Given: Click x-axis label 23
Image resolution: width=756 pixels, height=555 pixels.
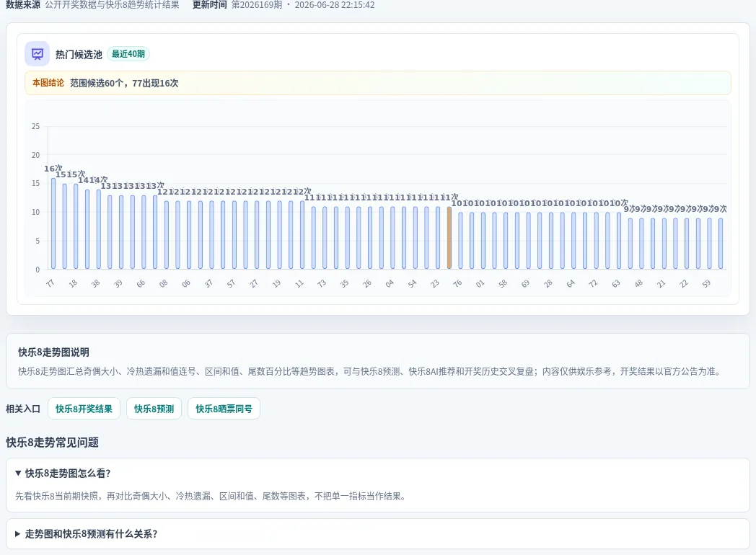Looking at the screenshot, I should (x=435, y=283).
